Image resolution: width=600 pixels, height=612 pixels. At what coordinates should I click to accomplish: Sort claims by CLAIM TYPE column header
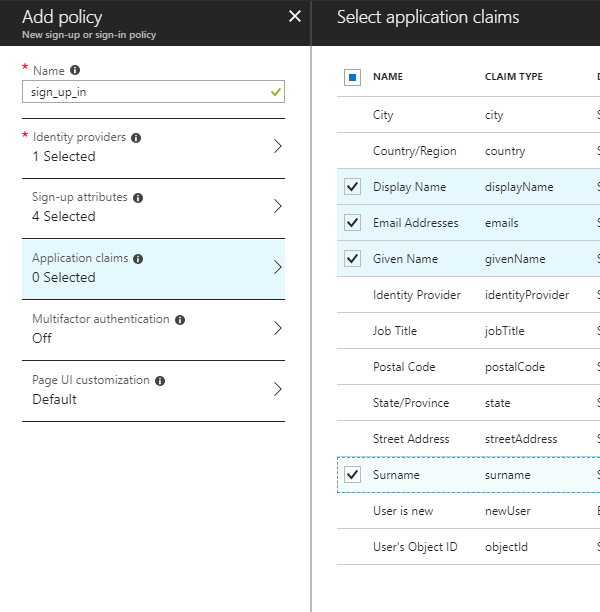click(x=513, y=77)
